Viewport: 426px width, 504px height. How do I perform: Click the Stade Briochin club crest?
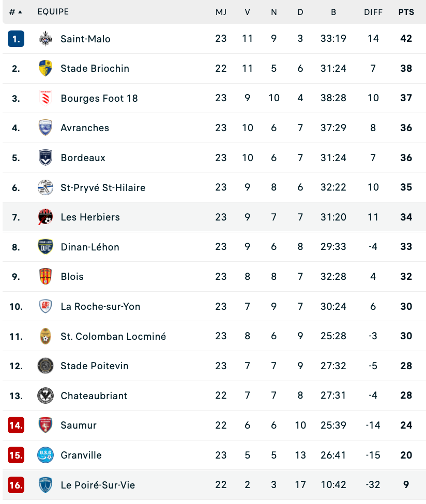pos(45,69)
